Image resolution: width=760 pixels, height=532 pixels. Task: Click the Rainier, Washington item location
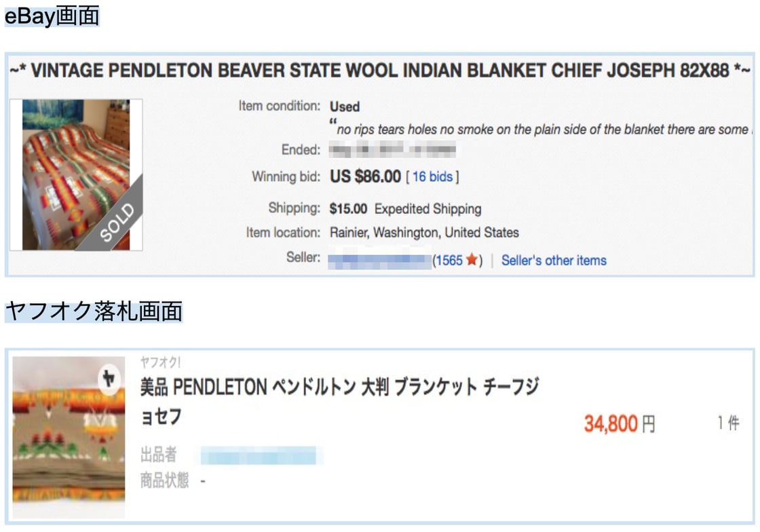424,233
